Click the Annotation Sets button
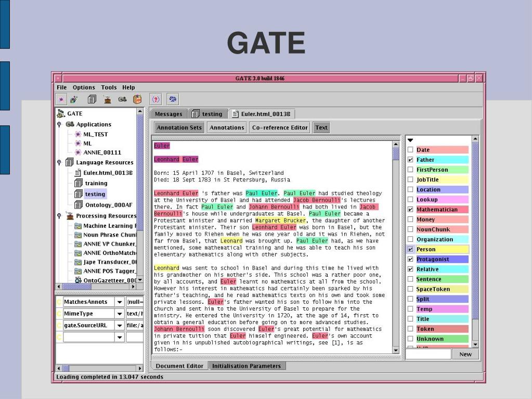Image resolution: width=532 pixels, height=399 pixels. (179, 127)
